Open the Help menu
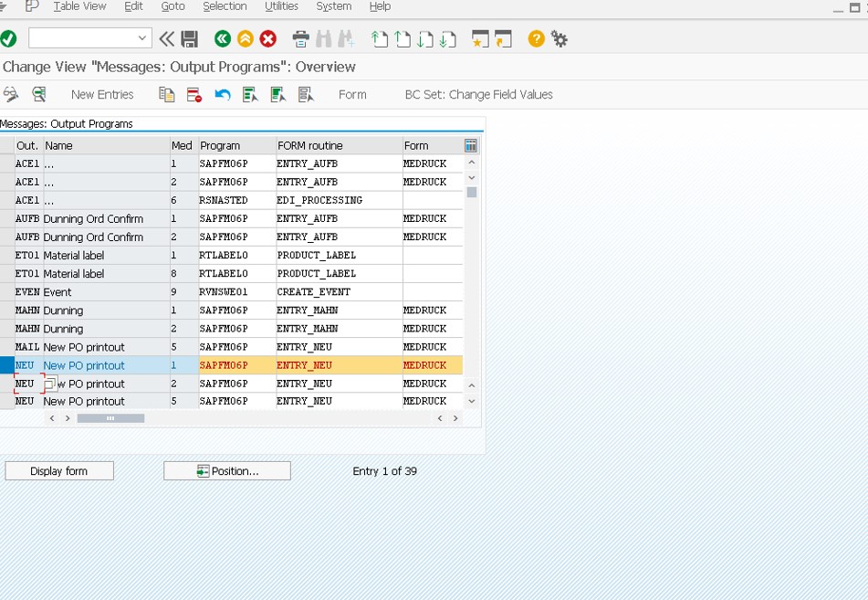Image resolution: width=868 pixels, height=600 pixels. 380,6
